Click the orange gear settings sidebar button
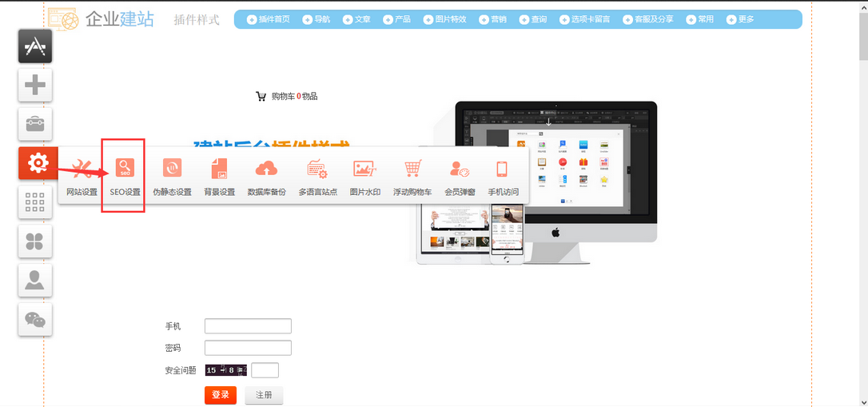This screenshot has width=868, height=407. point(35,163)
